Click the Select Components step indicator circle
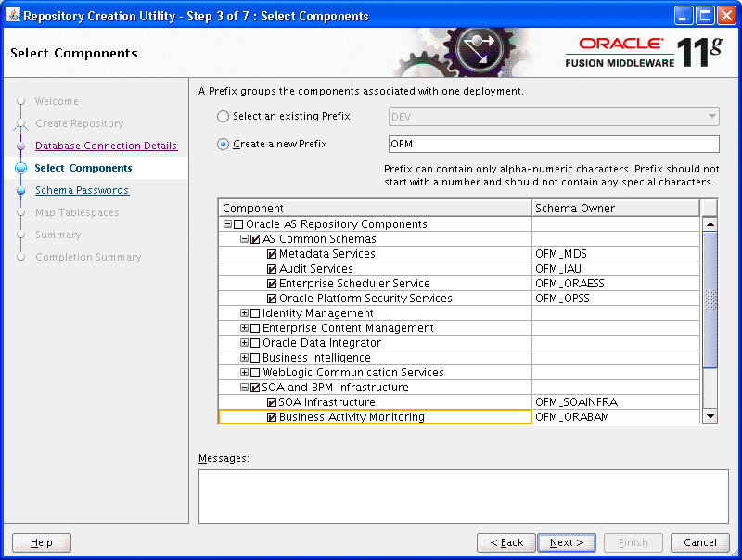Screen dimensions: 742x560 click(20, 167)
